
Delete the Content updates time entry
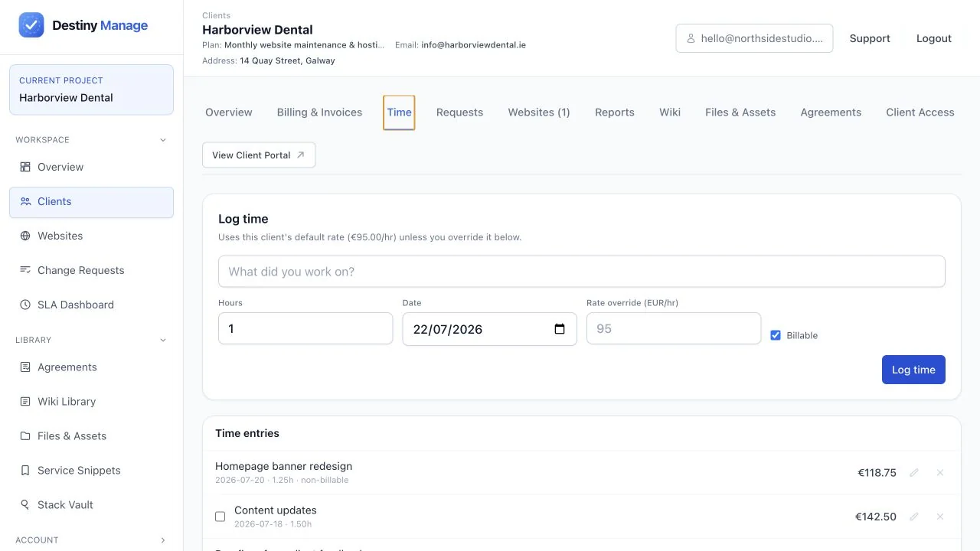(940, 517)
